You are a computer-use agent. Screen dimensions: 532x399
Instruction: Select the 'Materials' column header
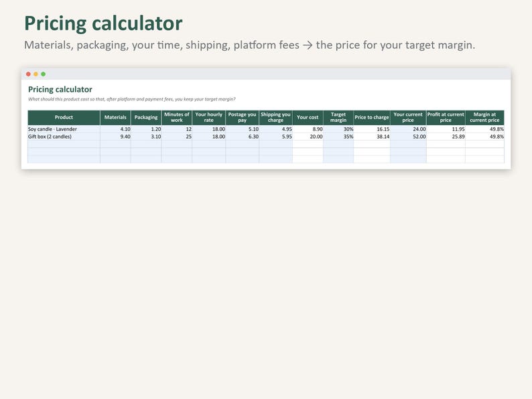115,117
